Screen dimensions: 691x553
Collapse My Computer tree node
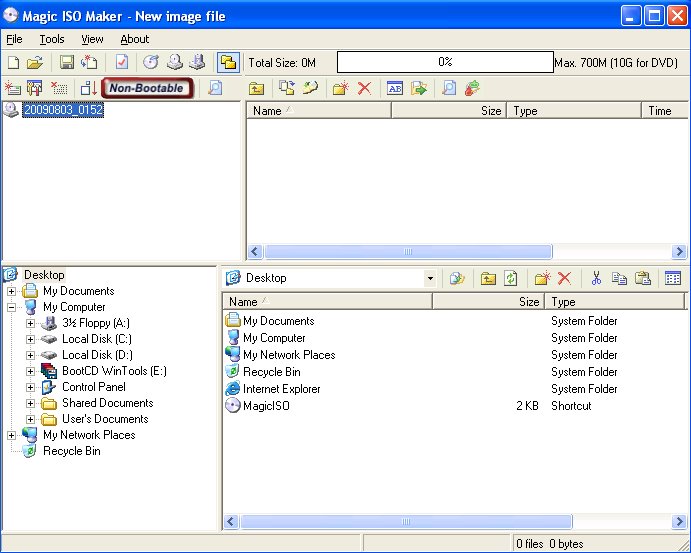[11, 307]
